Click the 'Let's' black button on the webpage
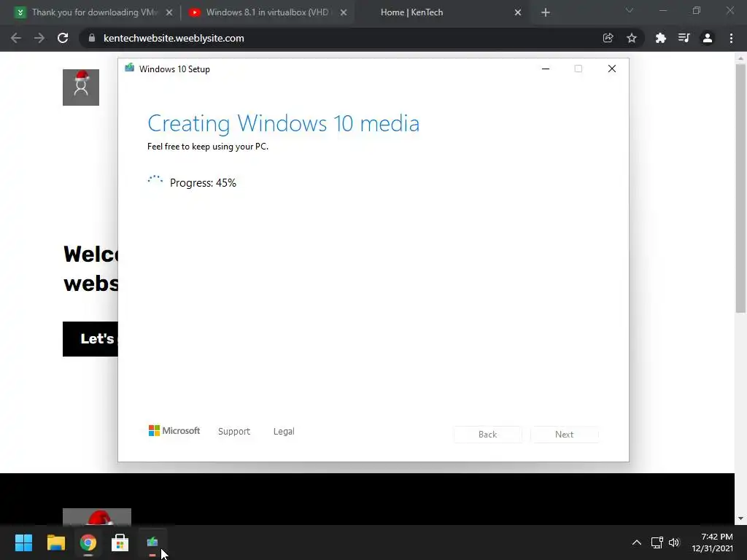Viewport: 747px width, 560px height. click(x=90, y=339)
